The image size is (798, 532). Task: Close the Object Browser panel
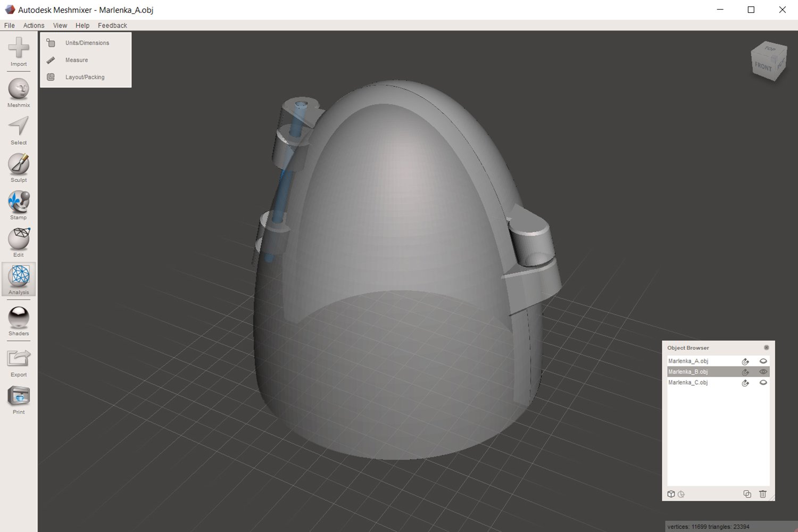(x=767, y=347)
